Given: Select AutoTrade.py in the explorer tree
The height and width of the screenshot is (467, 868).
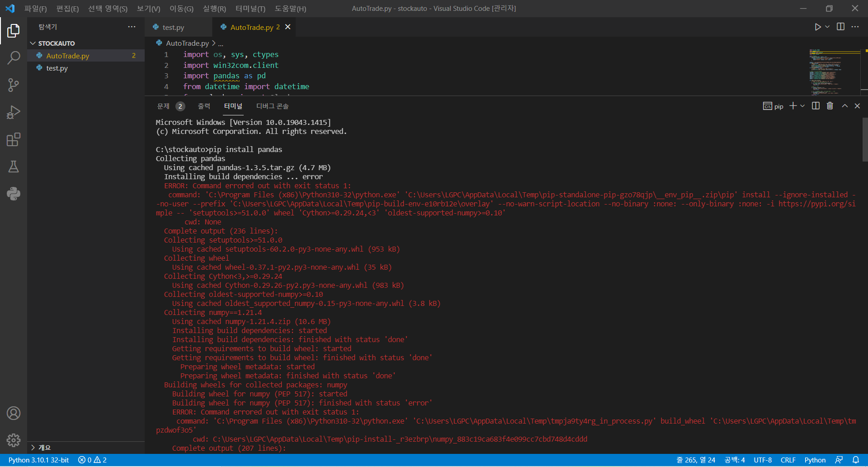Looking at the screenshot, I should pyautogui.click(x=86, y=56).
